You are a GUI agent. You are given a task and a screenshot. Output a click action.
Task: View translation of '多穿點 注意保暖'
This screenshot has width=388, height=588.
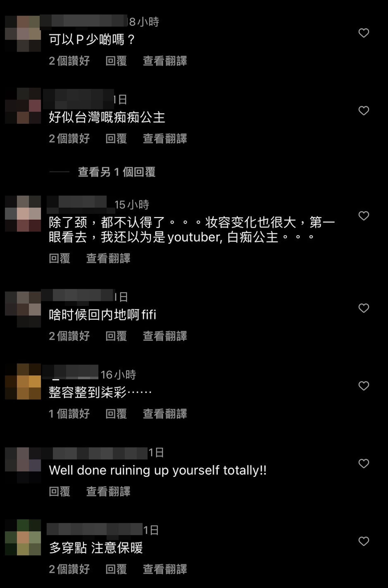(x=165, y=569)
